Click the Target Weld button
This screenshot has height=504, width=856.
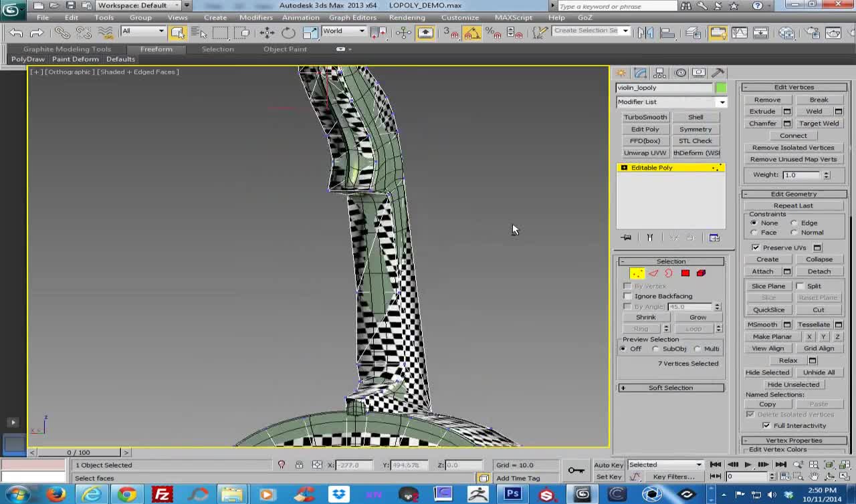(819, 124)
